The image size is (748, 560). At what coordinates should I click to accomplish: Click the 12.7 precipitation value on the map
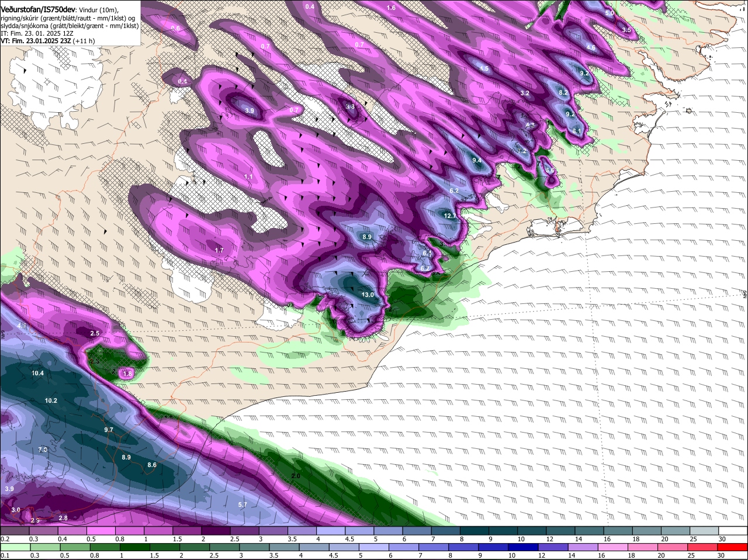(x=450, y=216)
